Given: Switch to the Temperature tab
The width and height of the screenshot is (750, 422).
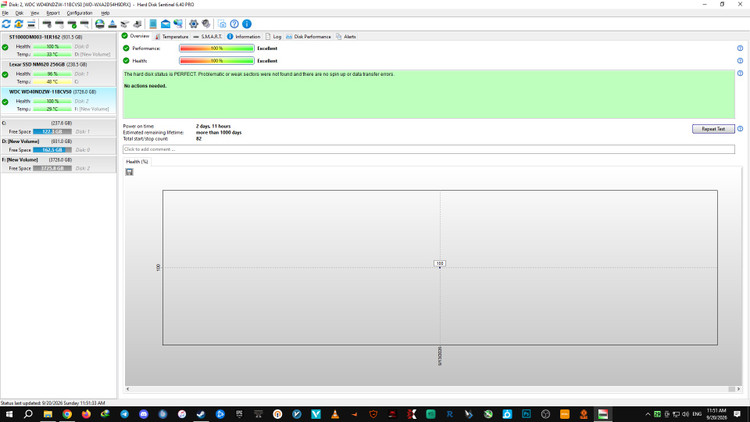Looking at the screenshot, I should point(172,36).
